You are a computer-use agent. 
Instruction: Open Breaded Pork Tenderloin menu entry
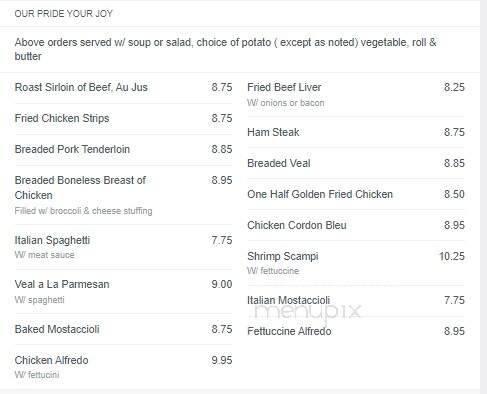point(72,149)
